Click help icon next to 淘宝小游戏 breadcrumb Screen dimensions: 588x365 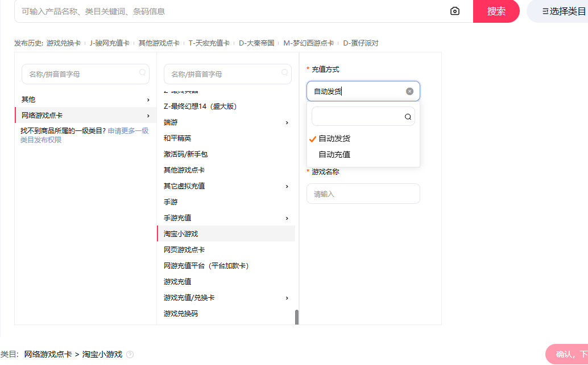[x=130, y=354]
